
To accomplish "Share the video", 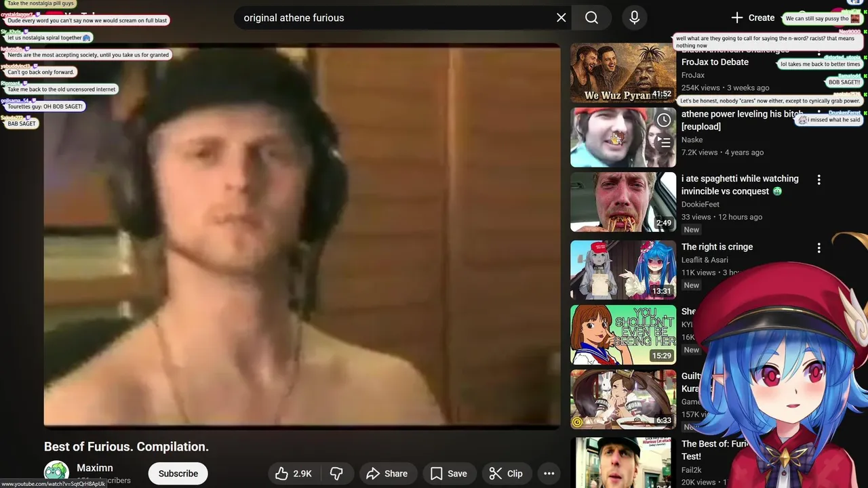I will pos(387,474).
